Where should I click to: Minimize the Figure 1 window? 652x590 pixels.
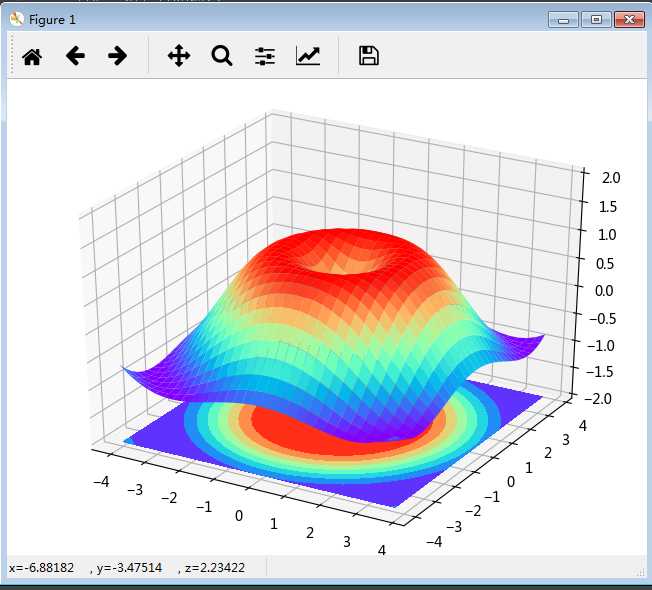tap(563, 20)
